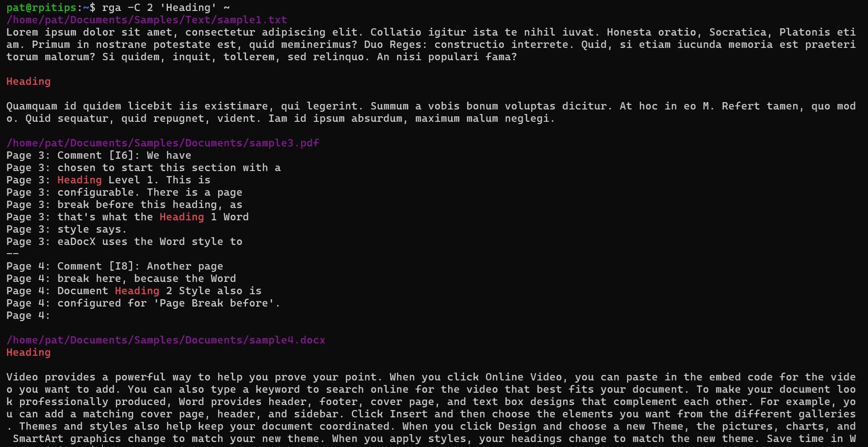
Task: Click the line starting "Lorem ipsum dolor"
Action: [183, 32]
